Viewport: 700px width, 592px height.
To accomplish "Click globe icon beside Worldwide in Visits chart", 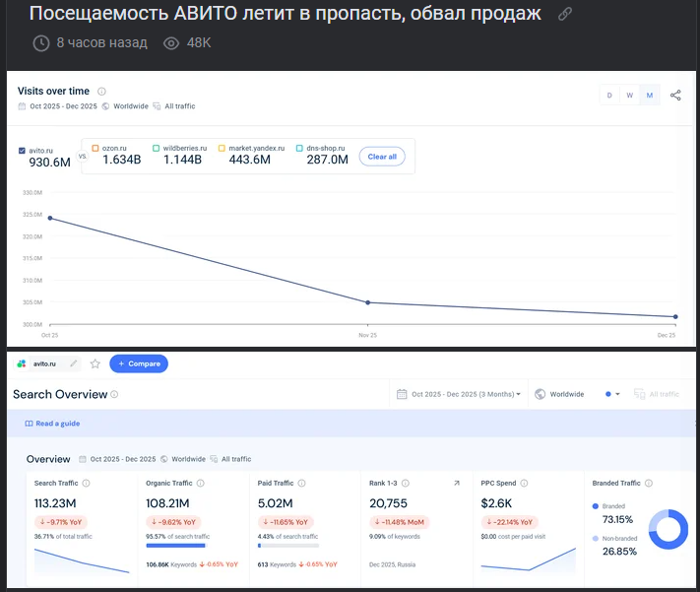I will pos(105,106).
